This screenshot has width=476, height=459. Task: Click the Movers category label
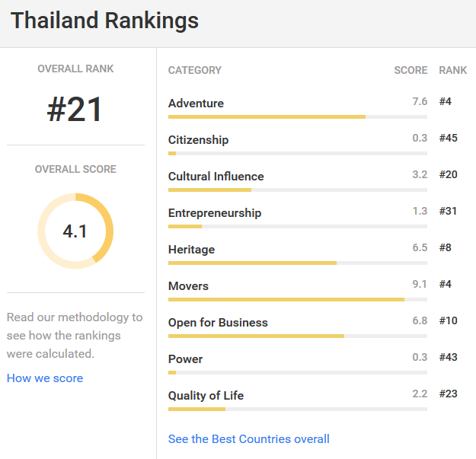188,286
